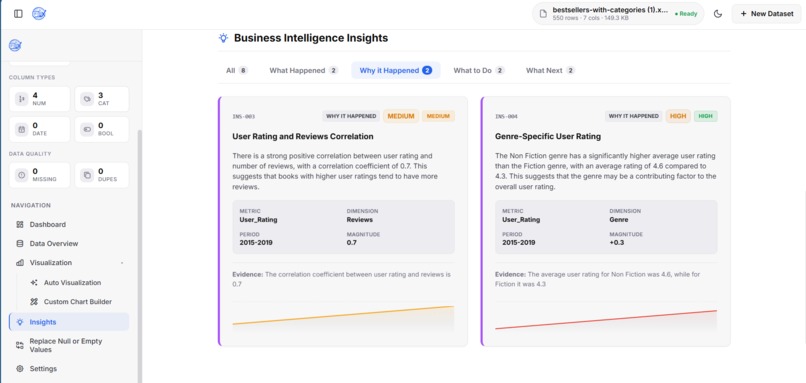Screen dimensions: 806x383
Task: Open Data Overview page
Action: (69, 244)
